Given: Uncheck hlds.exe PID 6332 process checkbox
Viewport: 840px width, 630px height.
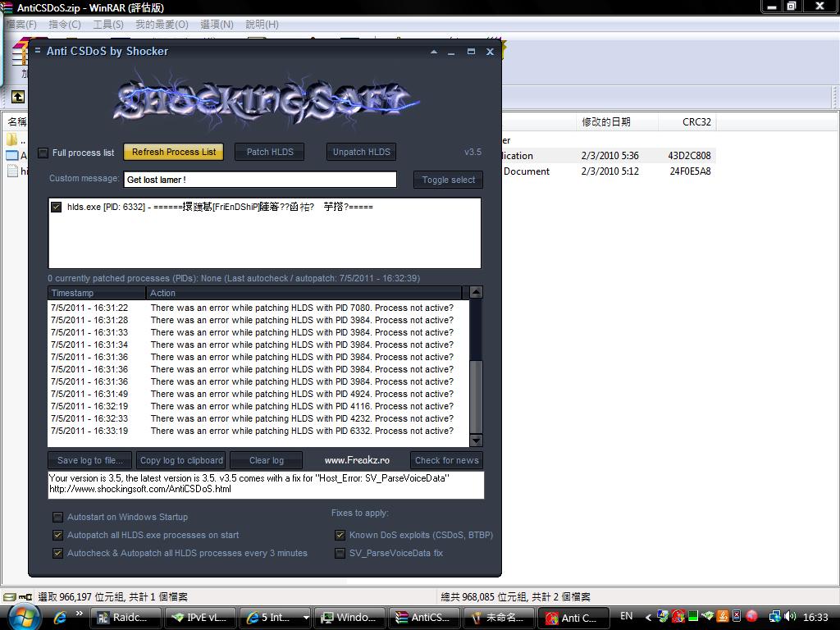Looking at the screenshot, I should pyautogui.click(x=56, y=207).
